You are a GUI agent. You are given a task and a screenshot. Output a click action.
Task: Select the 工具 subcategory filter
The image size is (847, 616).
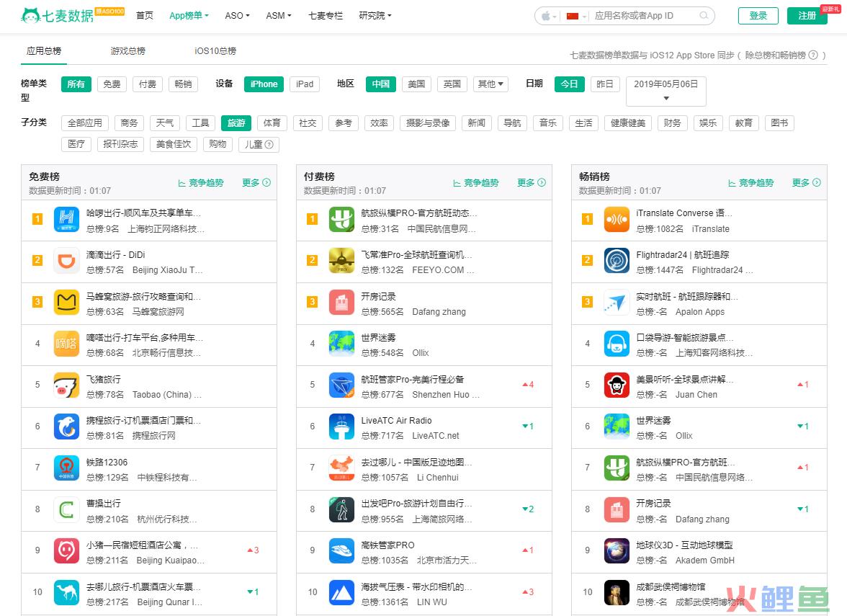200,123
